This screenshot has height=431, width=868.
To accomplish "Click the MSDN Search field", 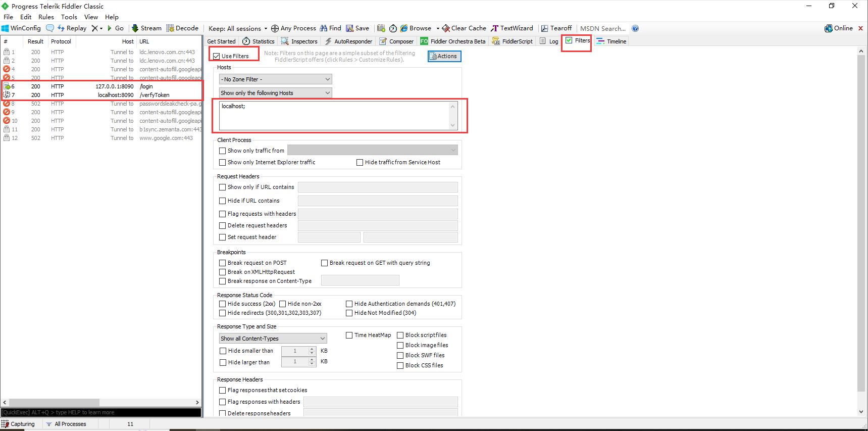I will [x=603, y=28].
